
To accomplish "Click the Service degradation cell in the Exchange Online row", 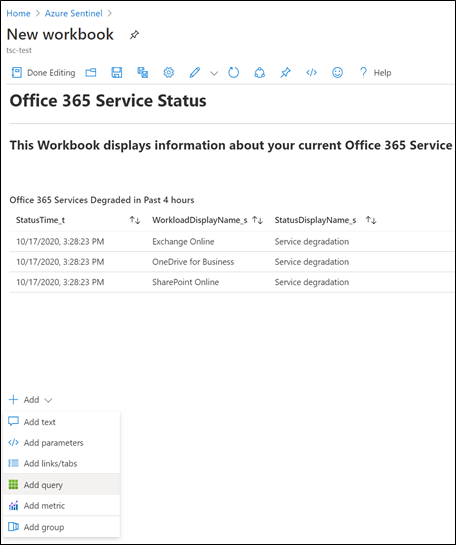I will point(312,242).
